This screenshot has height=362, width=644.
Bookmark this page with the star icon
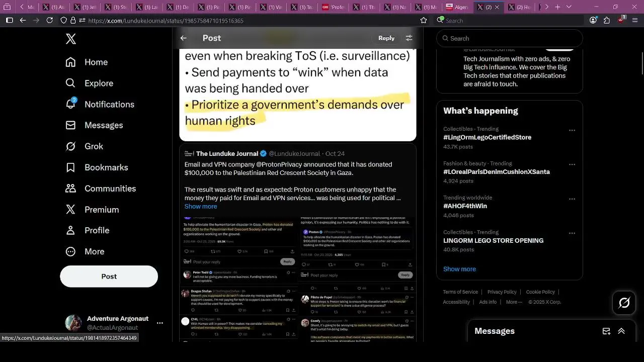click(424, 20)
